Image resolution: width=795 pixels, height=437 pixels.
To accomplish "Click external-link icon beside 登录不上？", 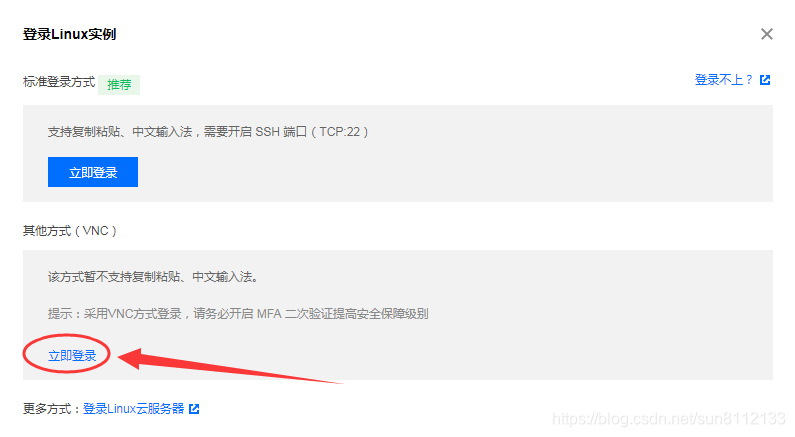I will [x=765, y=80].
